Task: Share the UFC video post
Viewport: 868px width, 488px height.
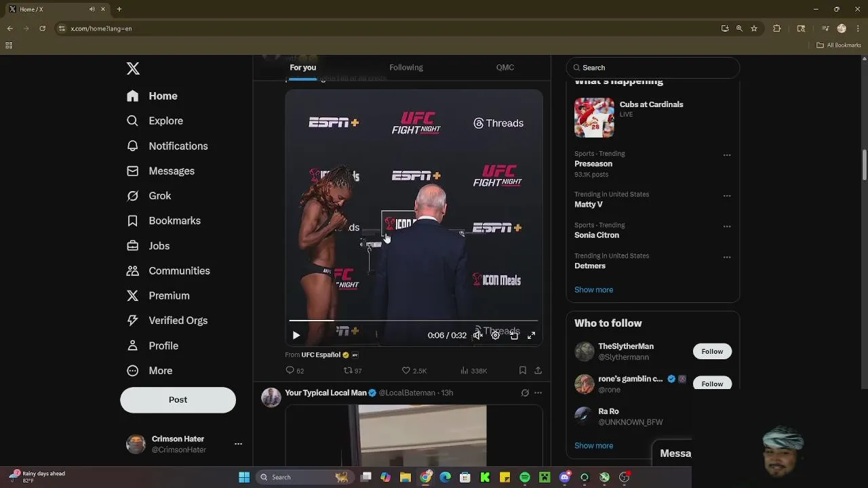Action: pos(538,371)
